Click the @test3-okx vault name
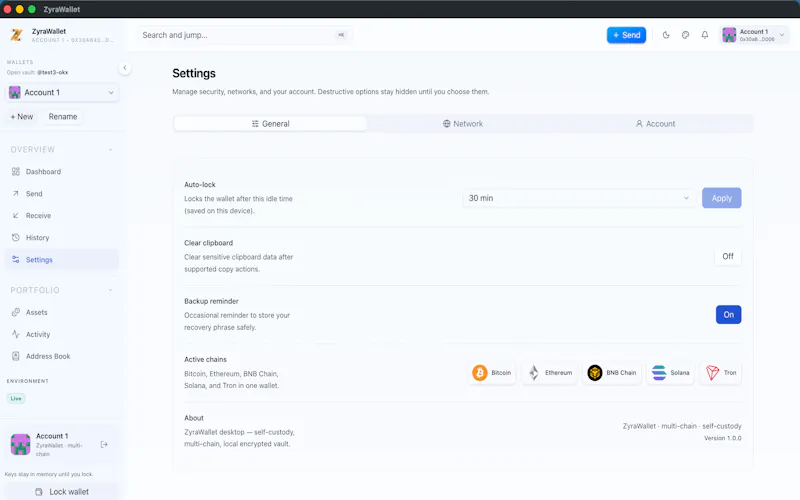 [x=53, y=72]
